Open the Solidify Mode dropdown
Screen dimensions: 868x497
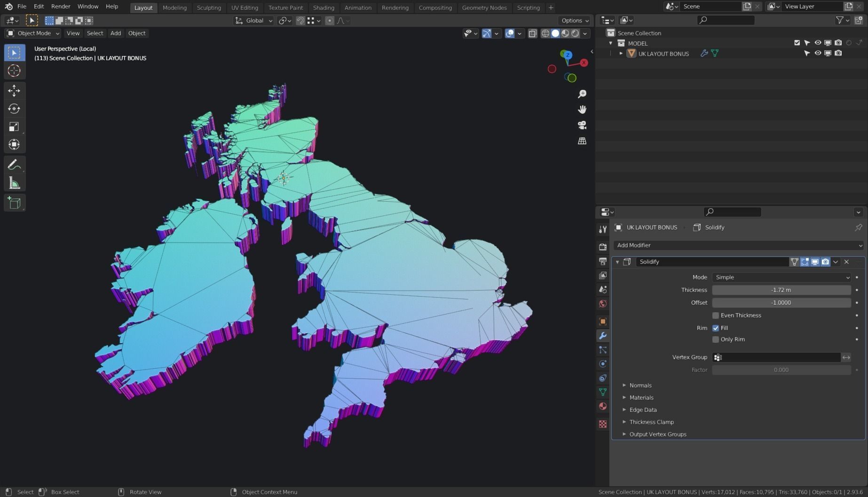click(781, 277)
